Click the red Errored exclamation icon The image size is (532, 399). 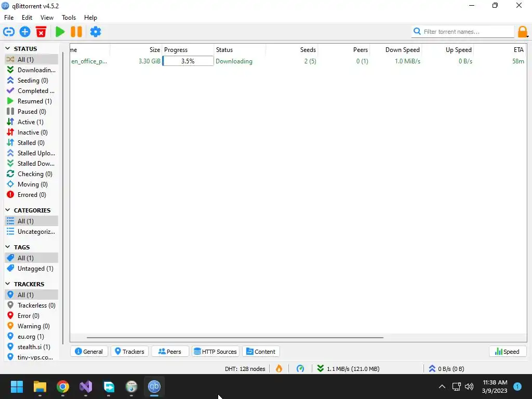coord(10,195)
